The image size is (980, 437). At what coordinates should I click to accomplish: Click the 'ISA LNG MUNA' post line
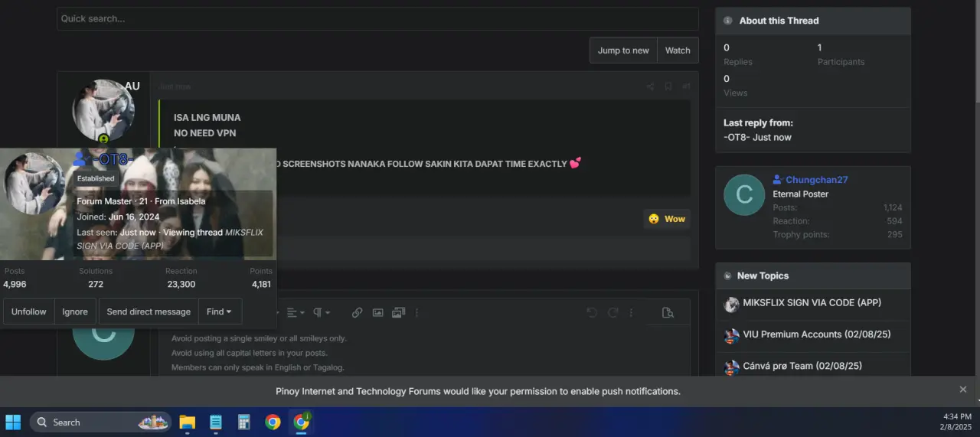[207, 118]
